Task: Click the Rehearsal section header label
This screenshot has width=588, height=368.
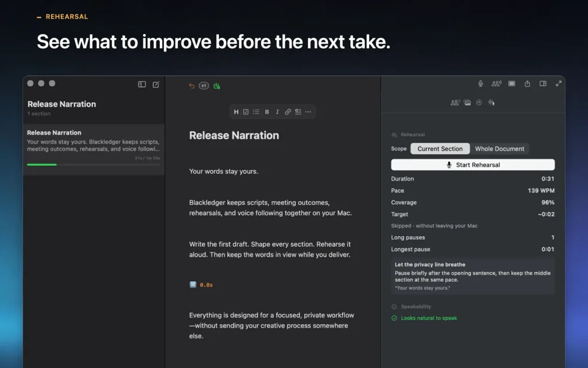Action: (x=412, y=135)
